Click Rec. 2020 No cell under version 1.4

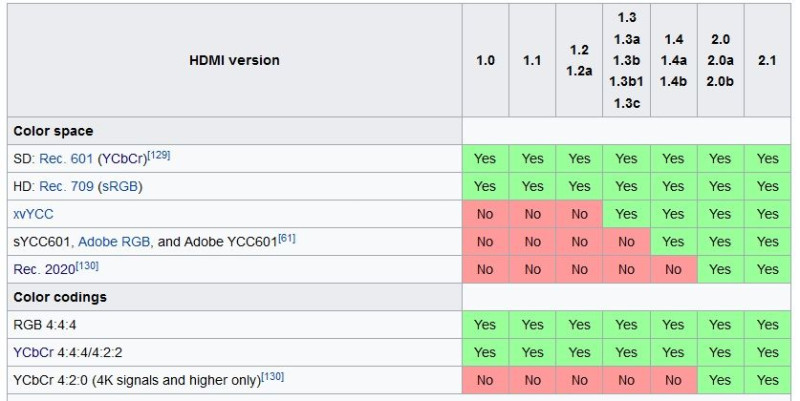[673, 269]
